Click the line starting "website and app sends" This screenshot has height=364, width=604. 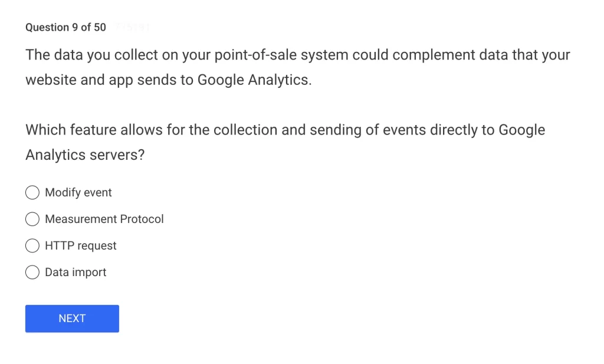(x=168, y=80)
